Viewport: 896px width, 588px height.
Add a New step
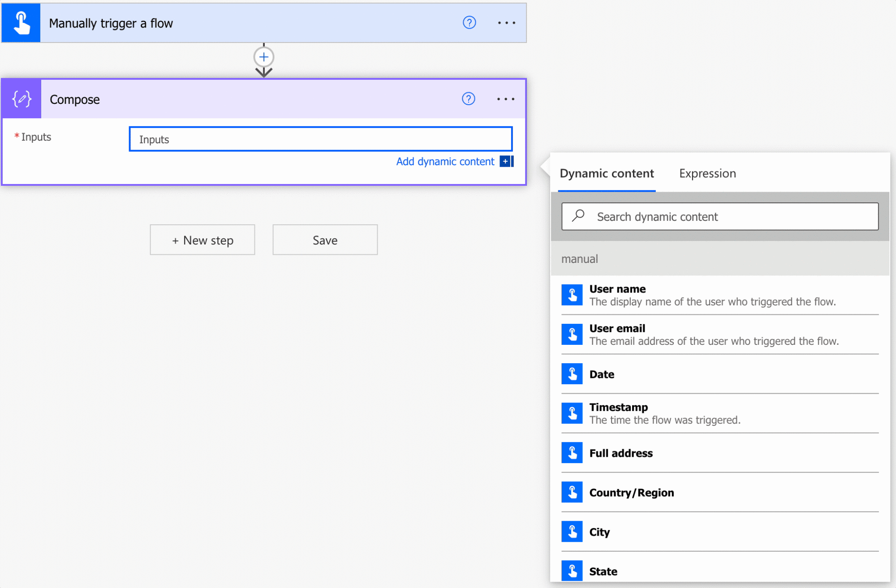tap(202, 240)
